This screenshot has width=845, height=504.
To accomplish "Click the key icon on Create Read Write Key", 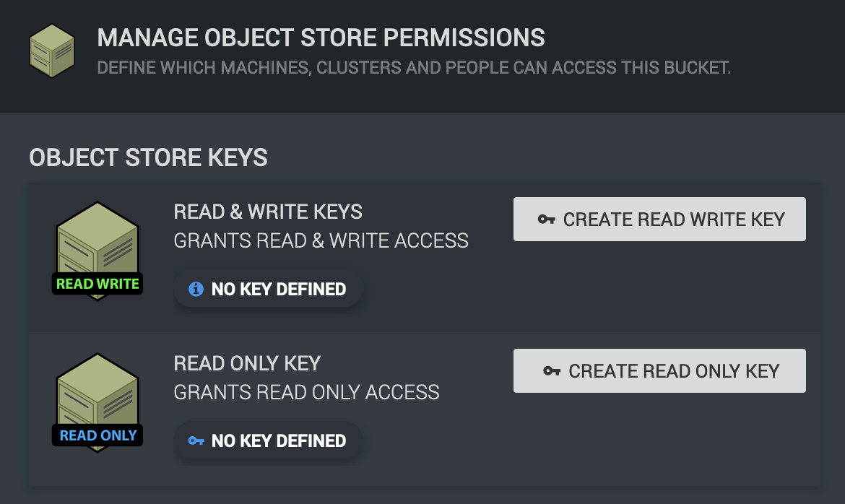I will pyautogui.click(x=547, y=220).
